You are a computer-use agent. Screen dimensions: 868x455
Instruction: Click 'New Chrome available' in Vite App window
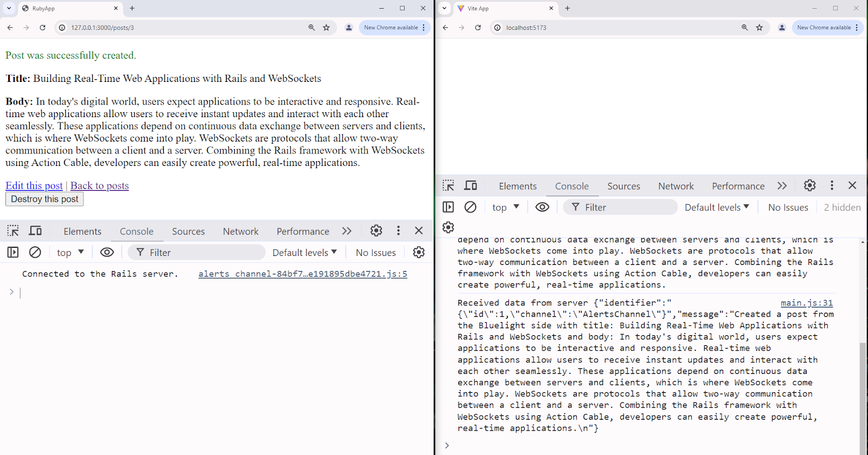click(x=824, y=28)
